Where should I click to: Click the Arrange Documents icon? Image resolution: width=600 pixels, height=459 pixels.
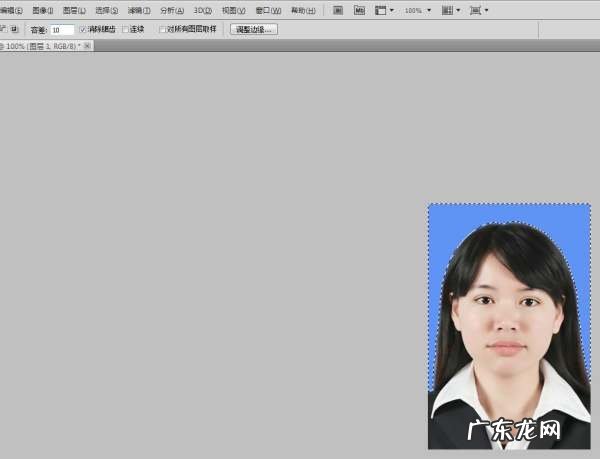[x=447, y=10]
